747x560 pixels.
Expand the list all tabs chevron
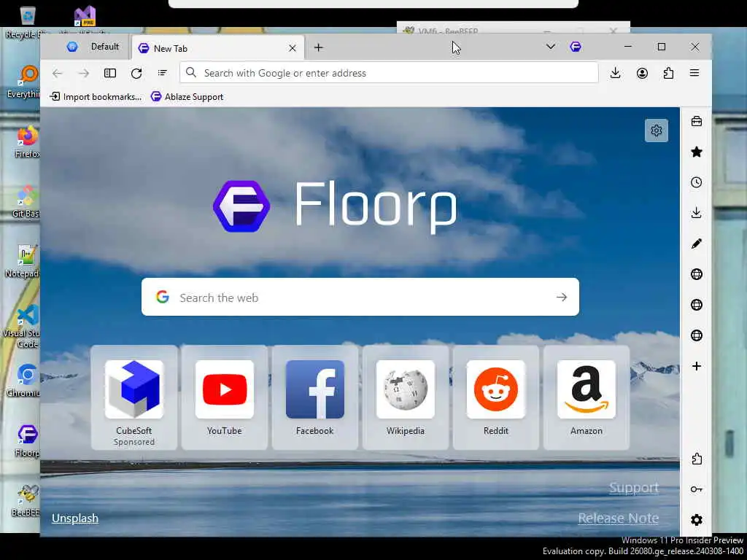point(550,47)
